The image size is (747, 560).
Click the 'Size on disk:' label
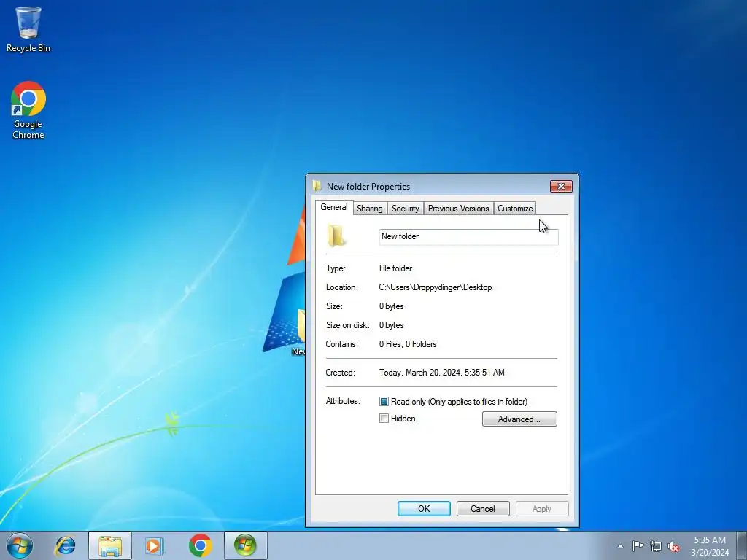[x=348, y=324]
